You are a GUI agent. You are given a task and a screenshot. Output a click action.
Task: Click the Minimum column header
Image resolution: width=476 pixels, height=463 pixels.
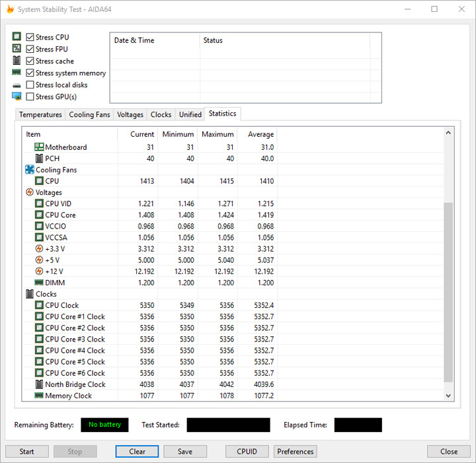pos(178,134)
